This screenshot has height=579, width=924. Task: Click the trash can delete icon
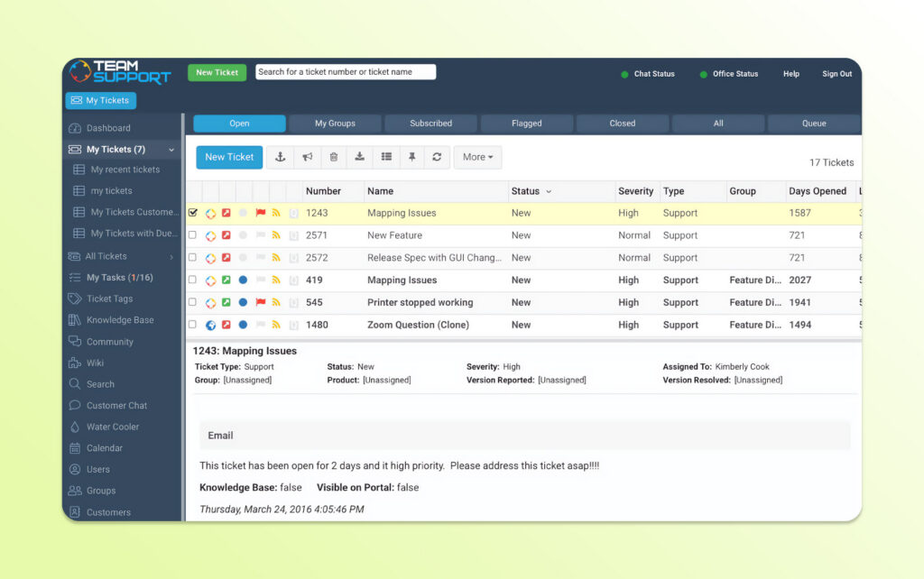[333, 157]
